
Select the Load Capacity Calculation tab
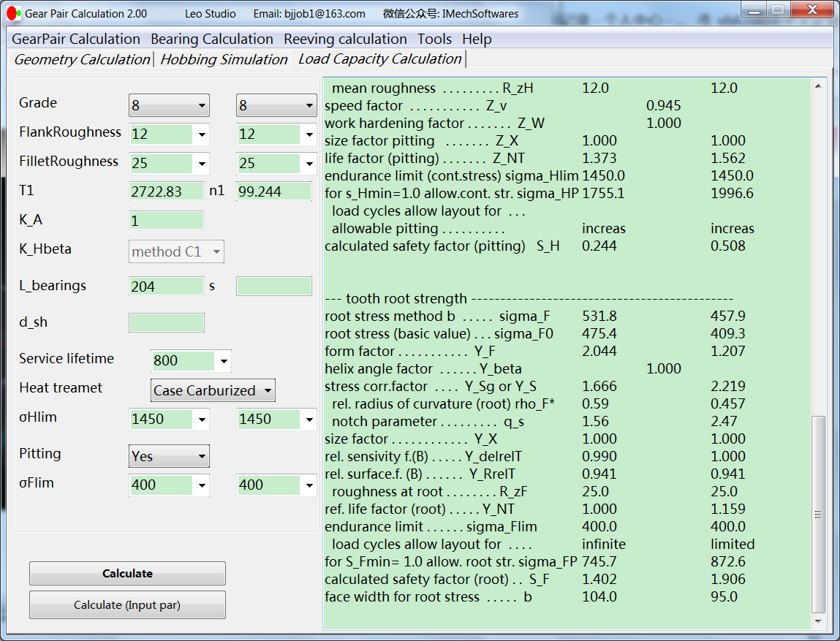pos(380,59)
